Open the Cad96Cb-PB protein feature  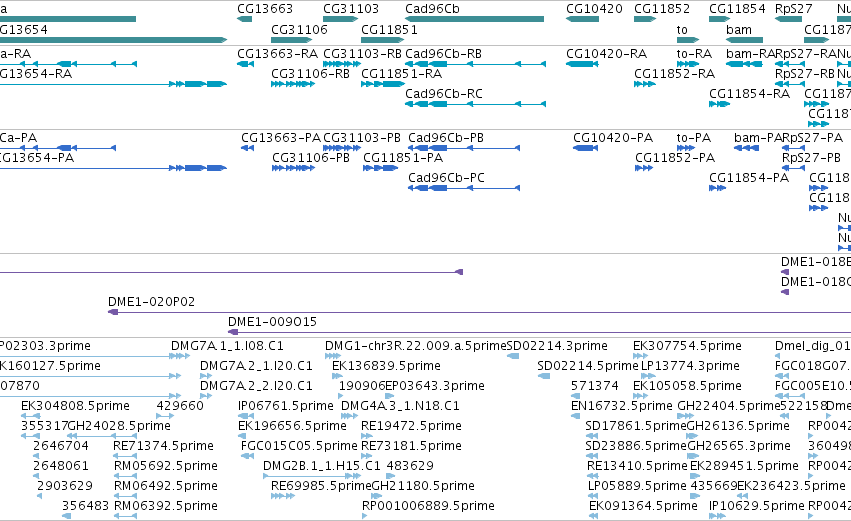(464, 148)
